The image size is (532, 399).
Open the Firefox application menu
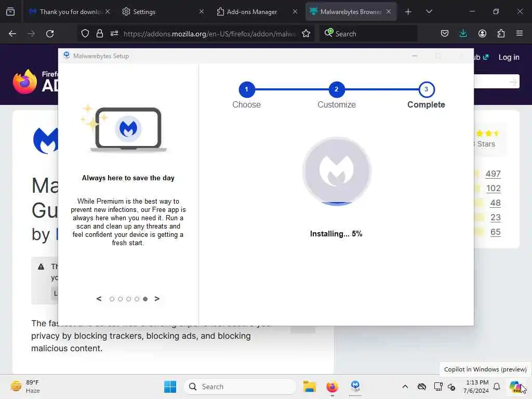(520, 34)
